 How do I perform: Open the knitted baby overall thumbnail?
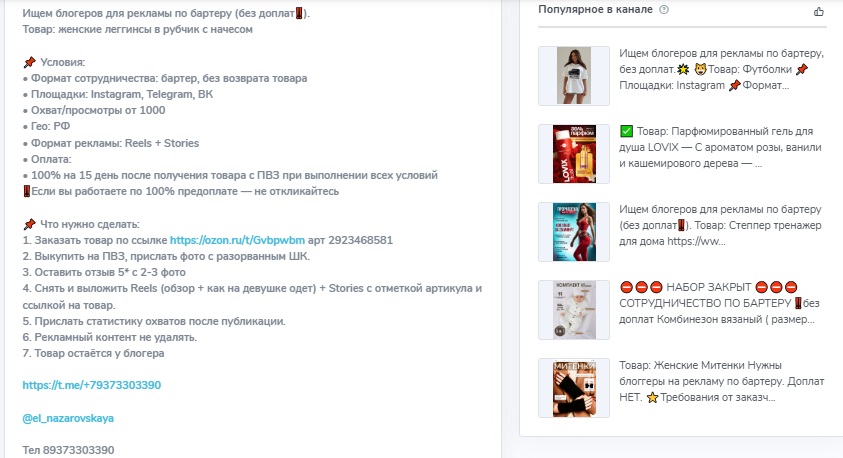[x=574, y=310]
